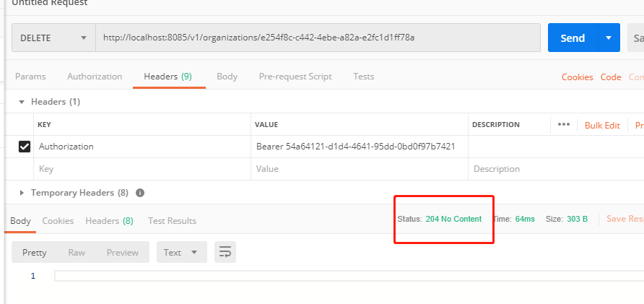Open the three-dots column options menu

(563, 124)
